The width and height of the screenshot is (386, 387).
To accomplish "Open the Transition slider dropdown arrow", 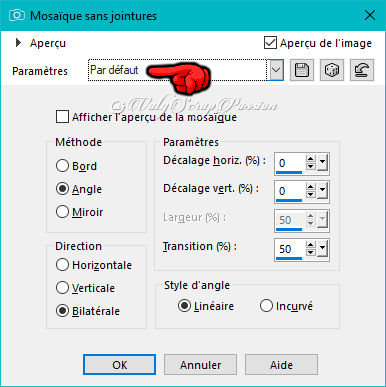I will pos(323,249).
